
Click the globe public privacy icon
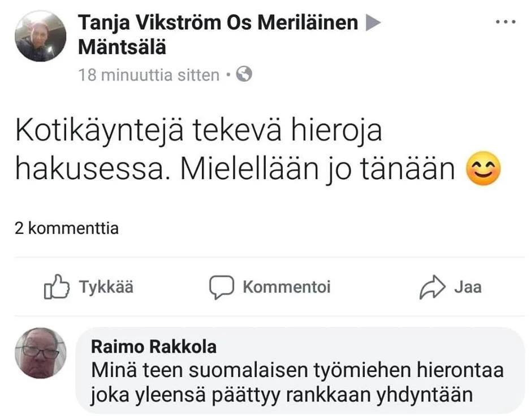pyautogui.click(x=244, y=74)
